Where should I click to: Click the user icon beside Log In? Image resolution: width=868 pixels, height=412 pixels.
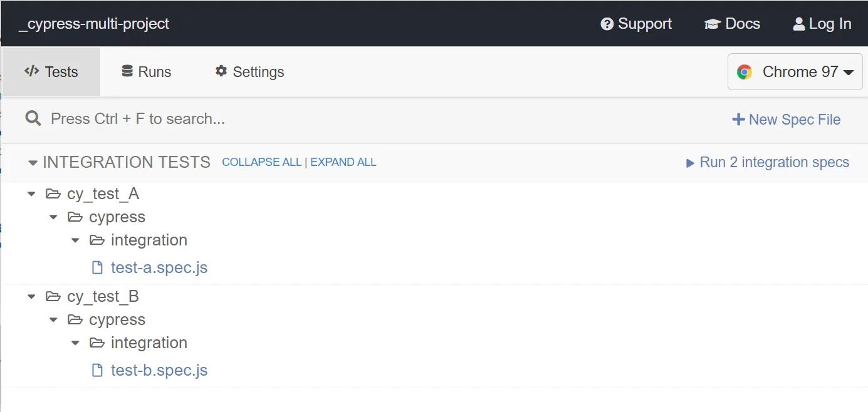click(x=799, y=24)
